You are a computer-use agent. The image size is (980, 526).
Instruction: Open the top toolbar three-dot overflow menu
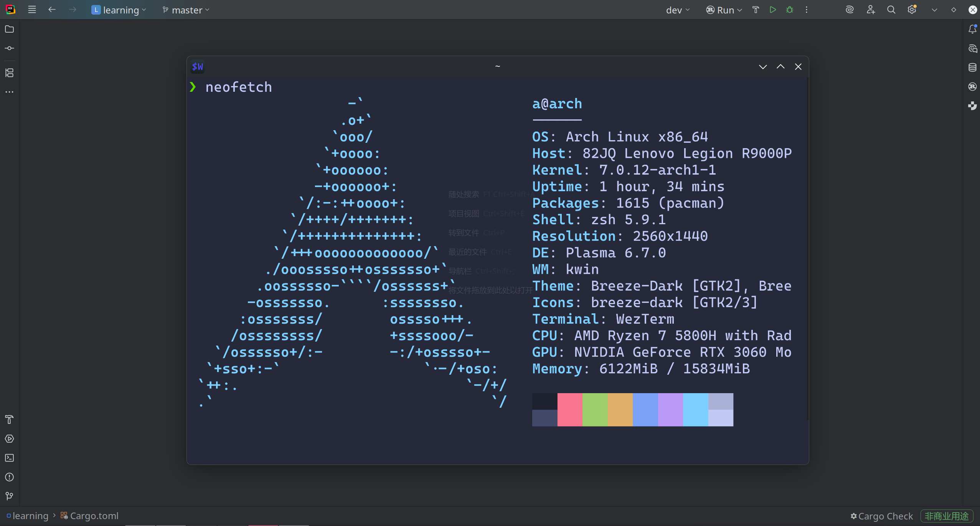pyautogui.click(x=807, y=10)
